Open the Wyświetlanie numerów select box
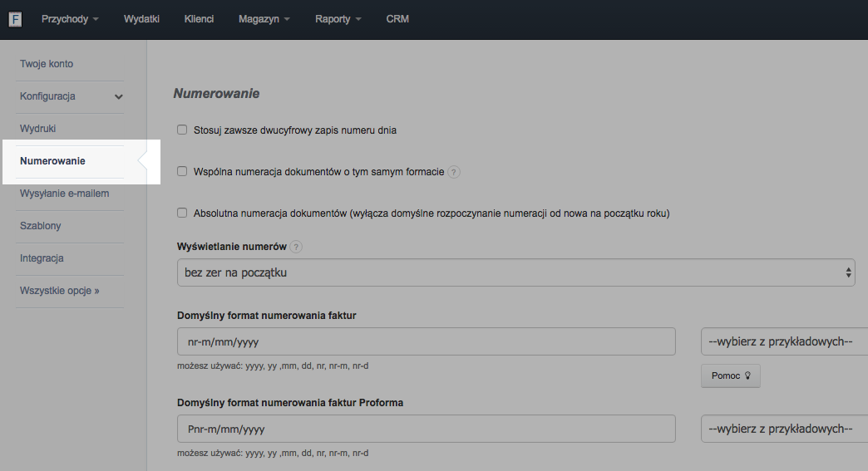The image size is (868, 471). coord(516,272)
